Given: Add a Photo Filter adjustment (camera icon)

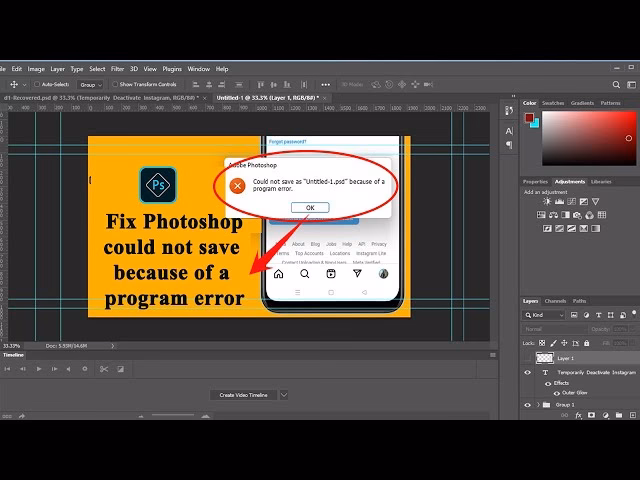Looking at the screenshot, I should [577, 215].
